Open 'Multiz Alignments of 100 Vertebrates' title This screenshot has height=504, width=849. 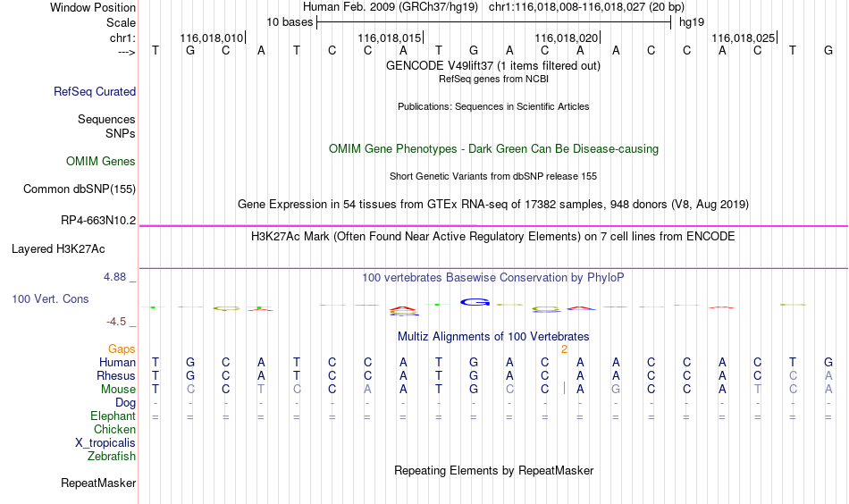pos(493,337)
